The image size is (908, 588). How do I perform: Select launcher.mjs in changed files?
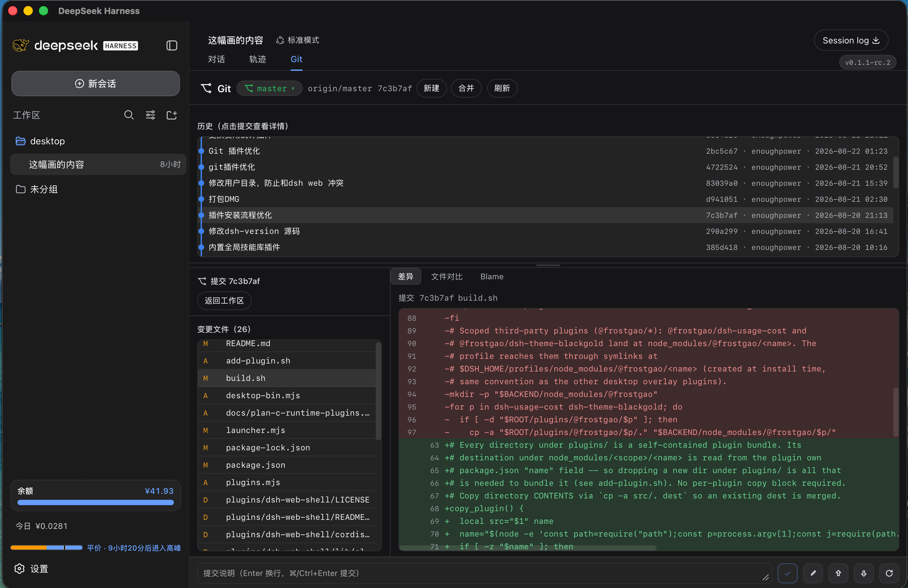point(287,430)
